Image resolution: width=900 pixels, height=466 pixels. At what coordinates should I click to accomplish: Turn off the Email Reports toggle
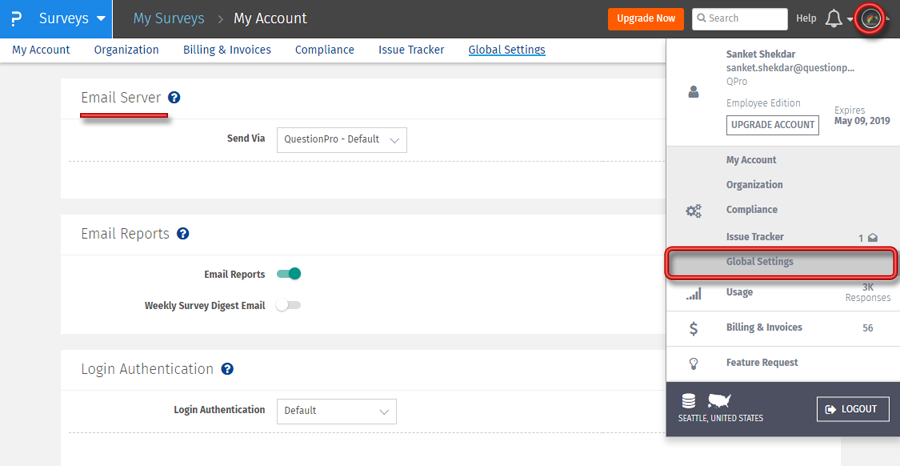289,274
